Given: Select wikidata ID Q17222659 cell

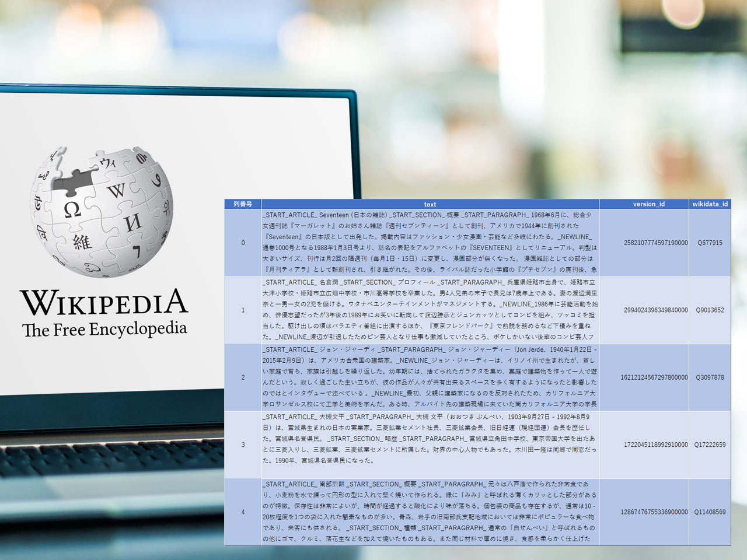Looking at the screenshot, I should 710,444.
